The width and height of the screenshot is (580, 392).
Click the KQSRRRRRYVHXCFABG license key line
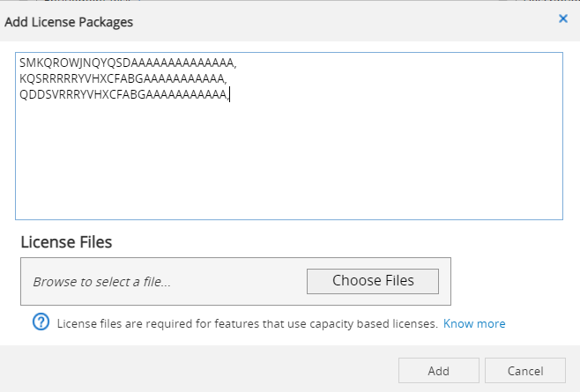[x=123, y=78]
